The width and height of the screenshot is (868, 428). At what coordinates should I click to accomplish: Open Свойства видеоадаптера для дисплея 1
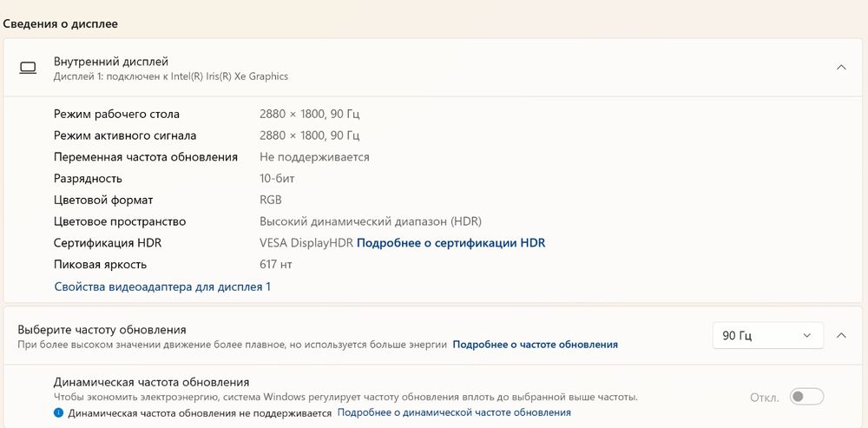tap(162, 286)
